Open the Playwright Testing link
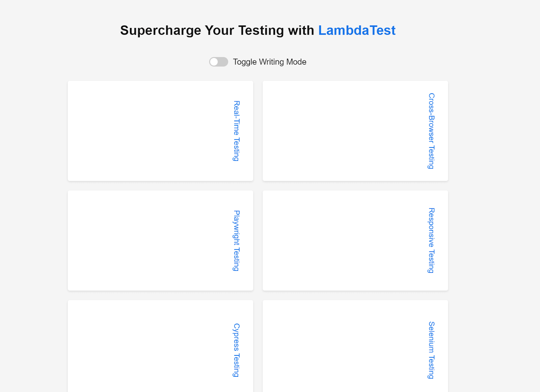 tap(237, 241)
